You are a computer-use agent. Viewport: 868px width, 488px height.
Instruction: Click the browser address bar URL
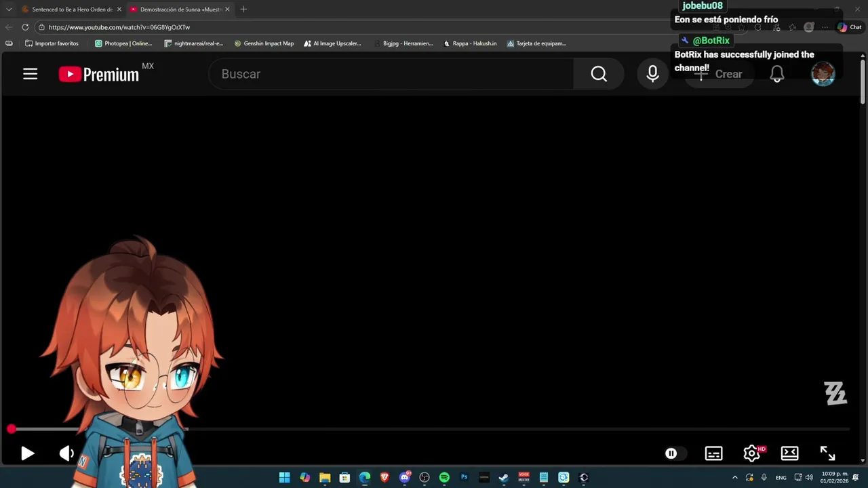[119, 27]
